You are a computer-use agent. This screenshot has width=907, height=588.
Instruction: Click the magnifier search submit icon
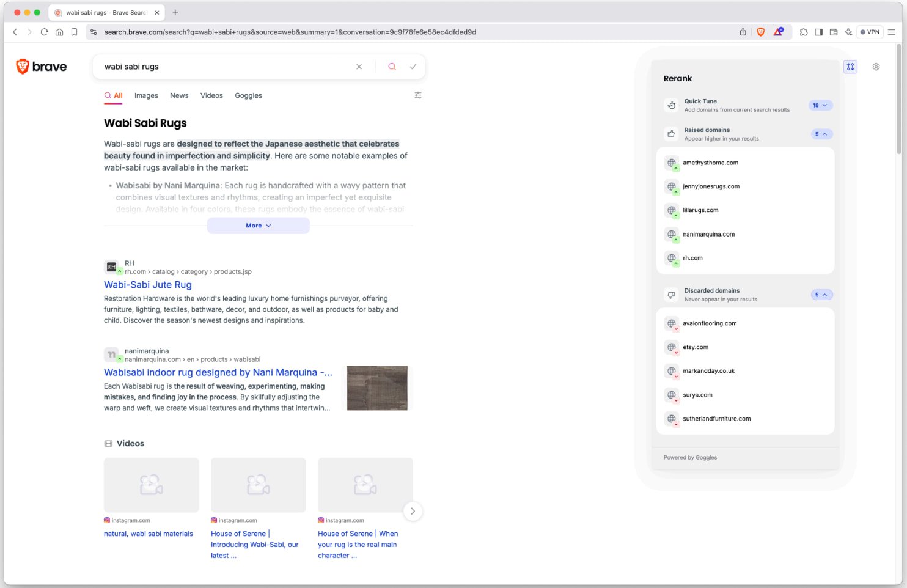coord(392,67)
